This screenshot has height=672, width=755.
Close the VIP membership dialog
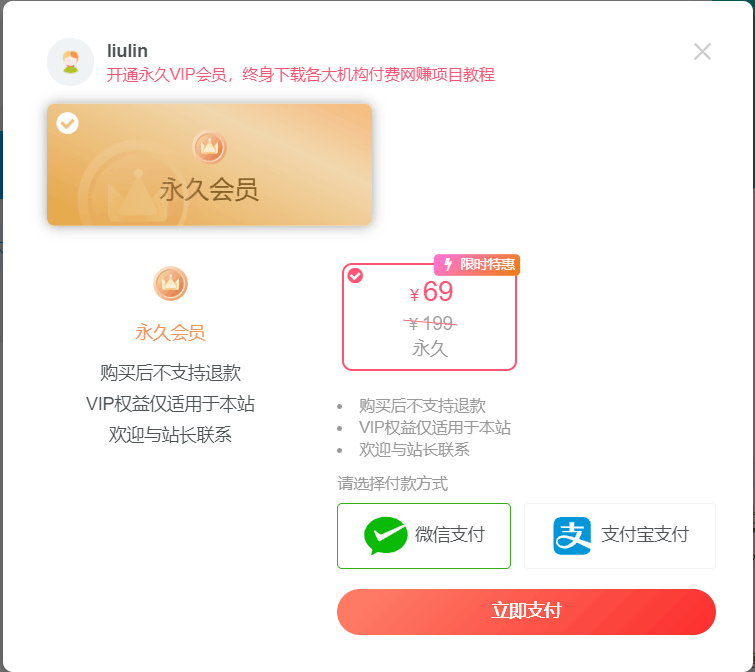(702, 52)
